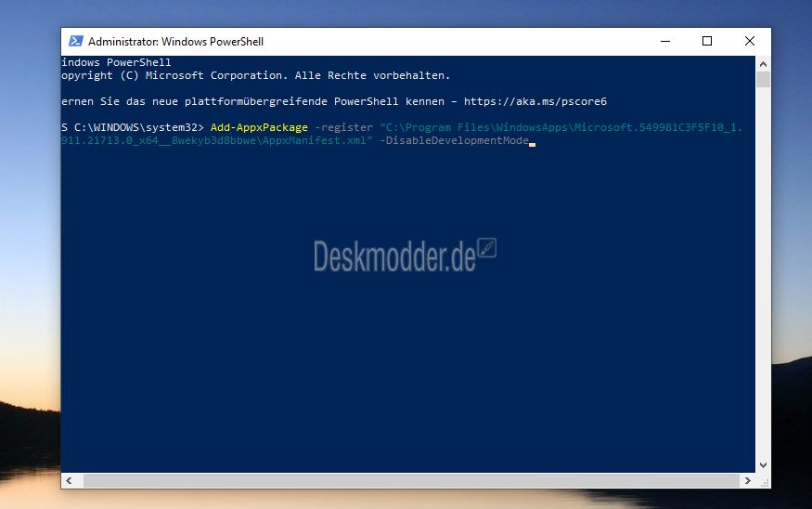Click the https://aka.ms/pscore6 URL text
This screenshot has width=812, height=509.
[535, 101]
